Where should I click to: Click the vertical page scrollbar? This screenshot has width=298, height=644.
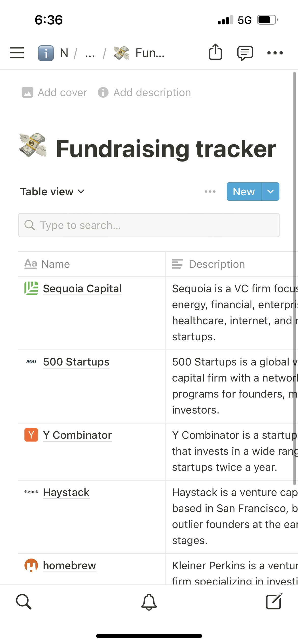(294, 280)
